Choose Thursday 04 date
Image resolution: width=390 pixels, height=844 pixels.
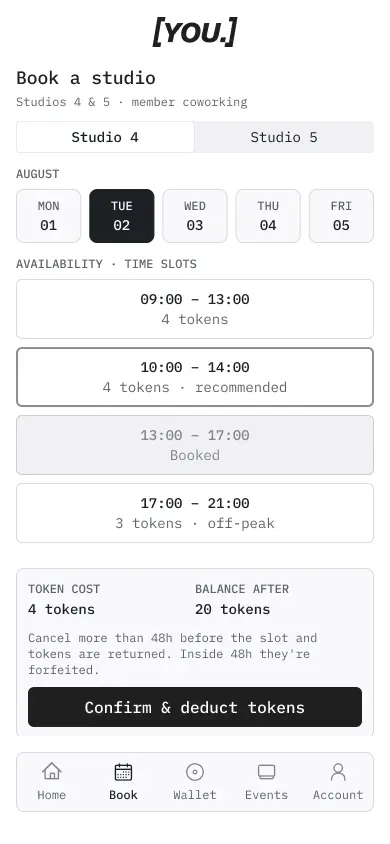click(268, 216)
